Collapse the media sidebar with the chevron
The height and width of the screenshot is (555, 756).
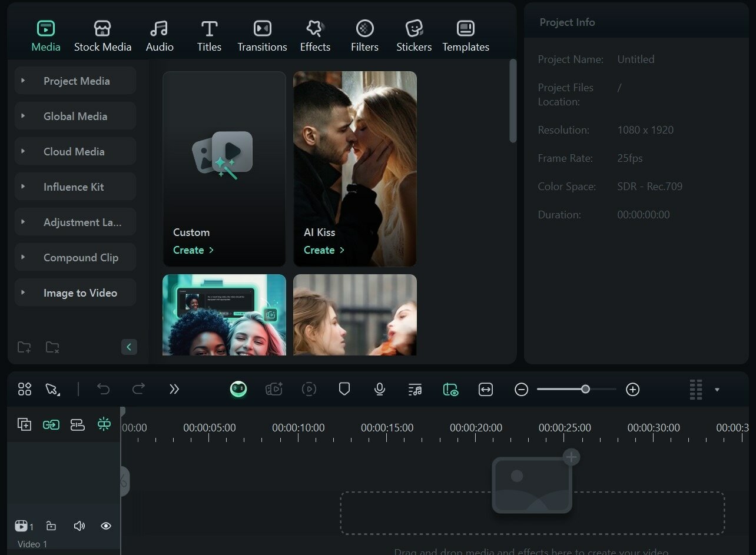click(129, 347)
